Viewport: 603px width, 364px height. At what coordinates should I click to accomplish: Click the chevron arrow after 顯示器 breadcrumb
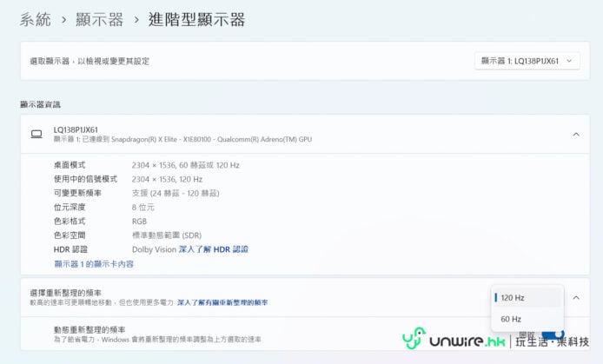click(136, 20)
